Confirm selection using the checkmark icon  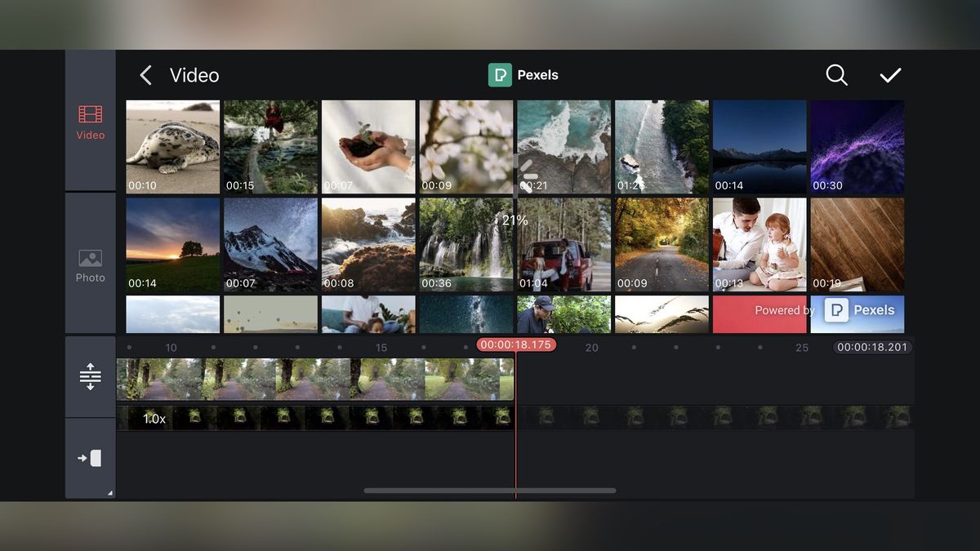point(890,74)
